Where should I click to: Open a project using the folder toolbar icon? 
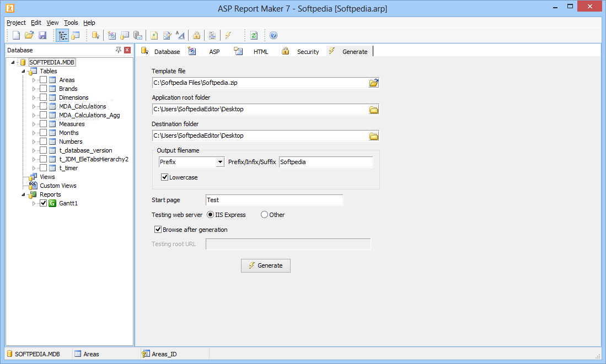click(x=29, y=35)
